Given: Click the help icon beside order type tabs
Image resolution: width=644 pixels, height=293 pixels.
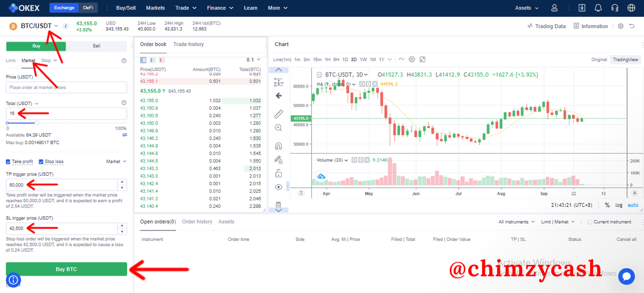Looking at the screenshot, I should 124,60.
